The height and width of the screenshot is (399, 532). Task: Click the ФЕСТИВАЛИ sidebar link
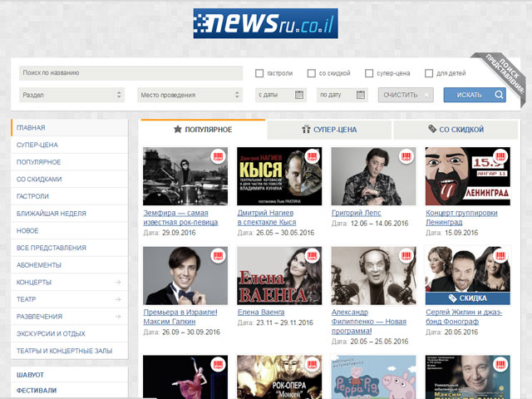pos(37,390)
